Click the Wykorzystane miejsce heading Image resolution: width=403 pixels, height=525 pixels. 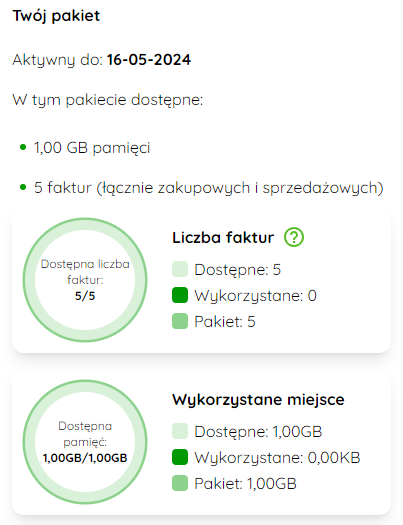tap(258, 400)
